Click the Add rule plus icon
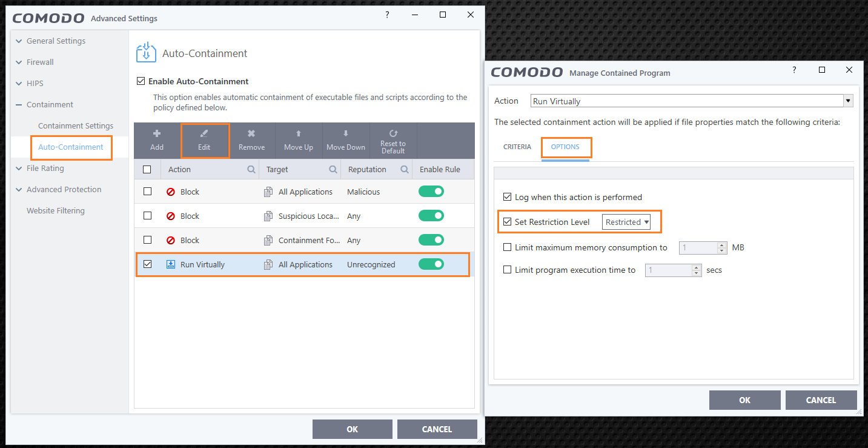 click(x=157, y=133)
